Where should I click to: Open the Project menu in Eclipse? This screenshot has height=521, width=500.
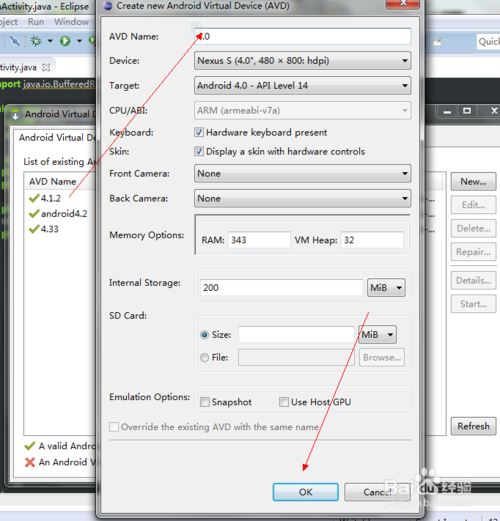pos(8,22)
